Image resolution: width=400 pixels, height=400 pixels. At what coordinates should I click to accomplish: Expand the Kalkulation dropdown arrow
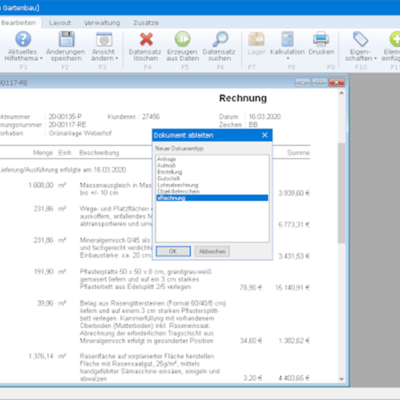pyautogui.click(x=288, y=58)
